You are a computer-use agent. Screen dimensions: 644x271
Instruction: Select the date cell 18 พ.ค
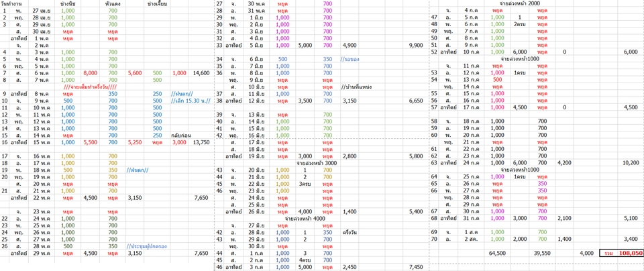42,170
